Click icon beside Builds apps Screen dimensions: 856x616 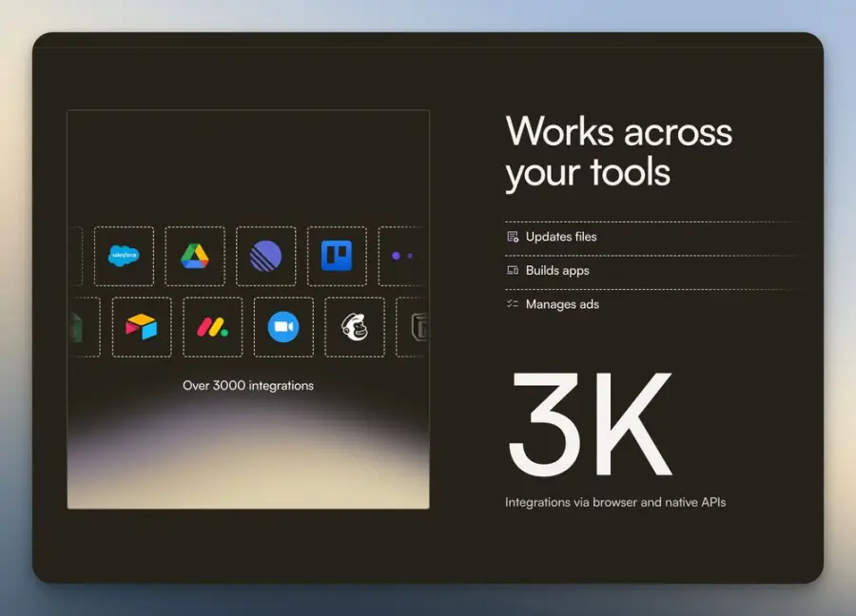coord(513,270)
